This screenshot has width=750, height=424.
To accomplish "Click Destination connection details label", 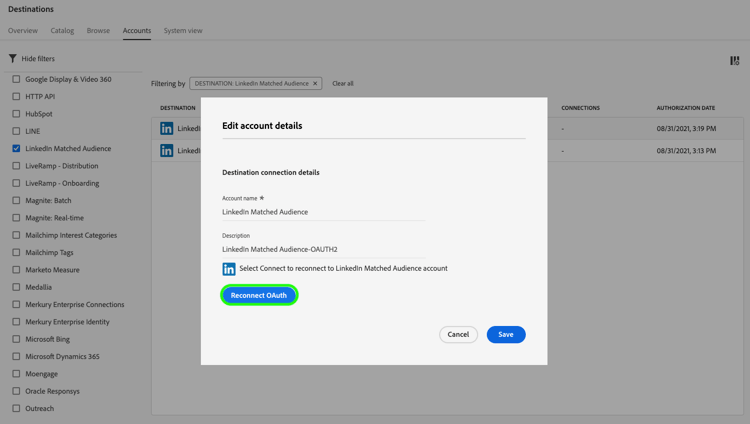I will click(271, 172).
